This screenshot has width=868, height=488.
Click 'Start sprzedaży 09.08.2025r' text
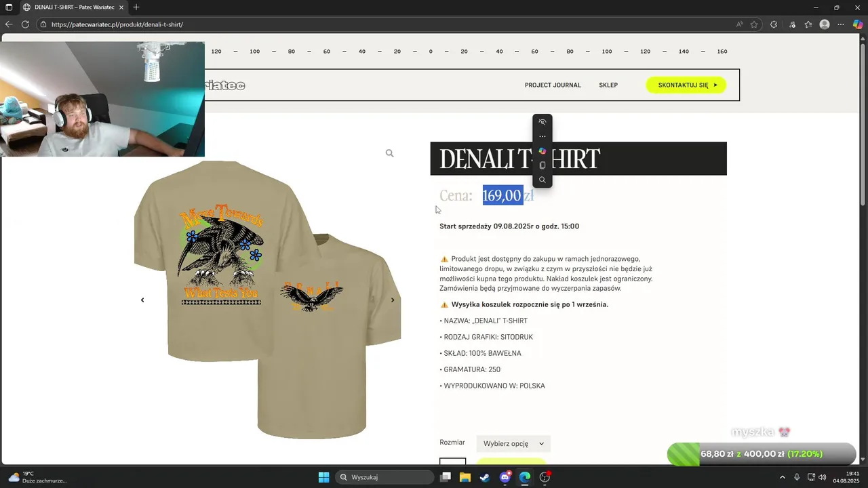point(486,226)
